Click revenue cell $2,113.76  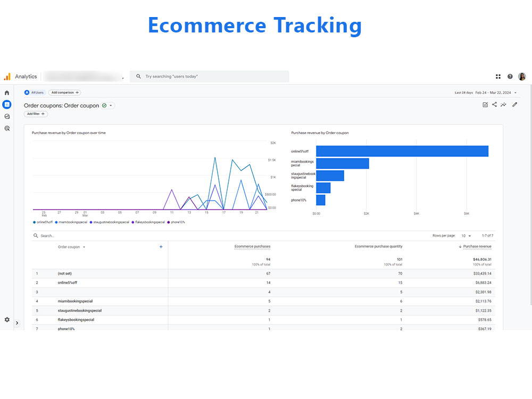[483, 301]
